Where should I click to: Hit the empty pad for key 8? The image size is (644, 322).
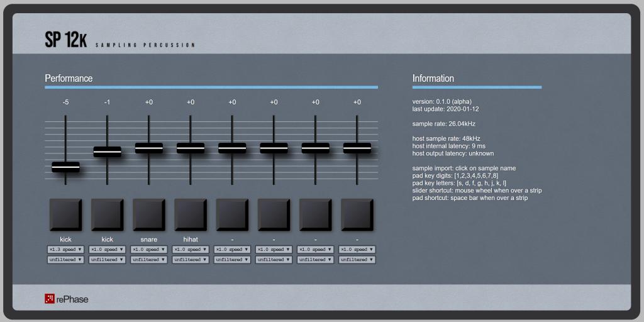(357, 215)
